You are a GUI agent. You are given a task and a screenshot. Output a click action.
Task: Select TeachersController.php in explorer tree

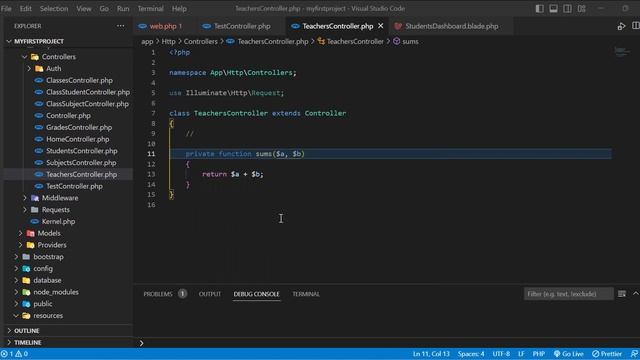[x=81, y=174]
